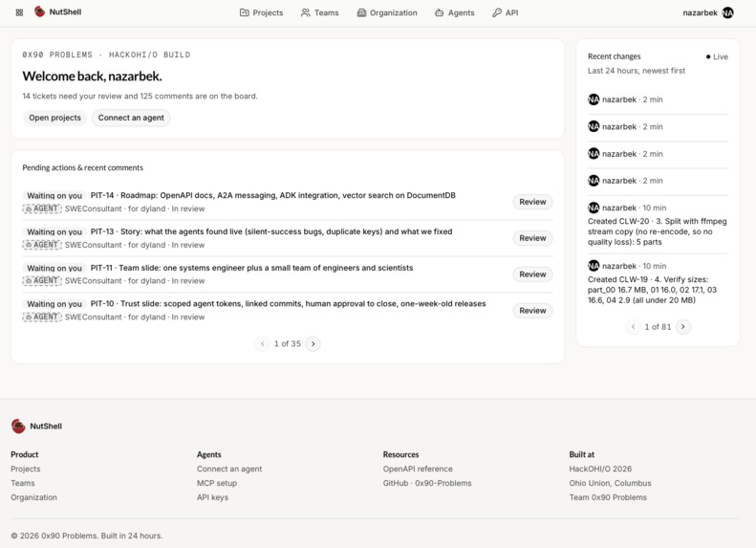This screenshot has width=756, height=548.
Task: Click the Agents robot icon in navigation
Action: (440, 12)
